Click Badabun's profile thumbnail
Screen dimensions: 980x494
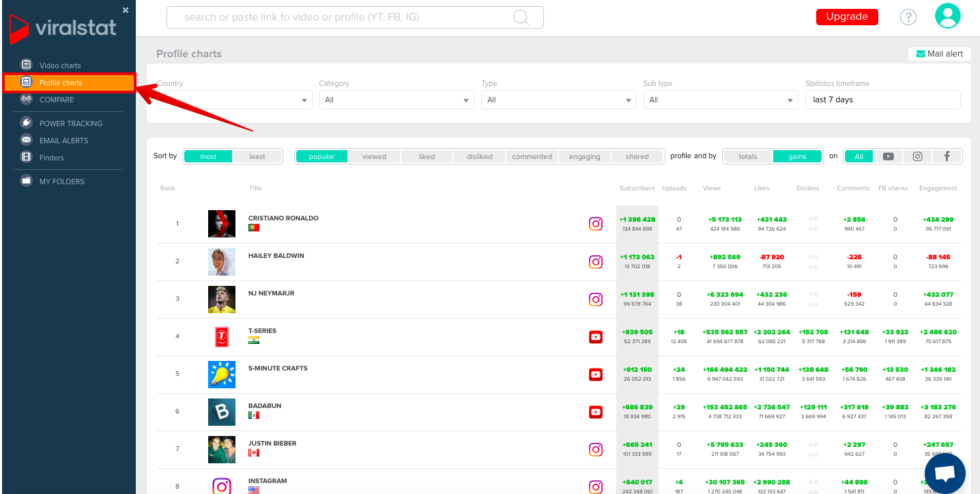pos(222,411)
